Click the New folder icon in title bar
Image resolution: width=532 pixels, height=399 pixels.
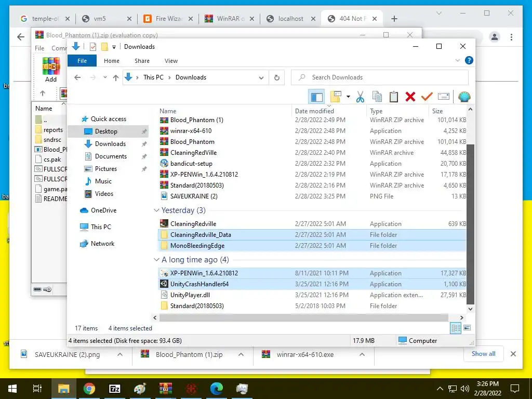click(104, 47)
